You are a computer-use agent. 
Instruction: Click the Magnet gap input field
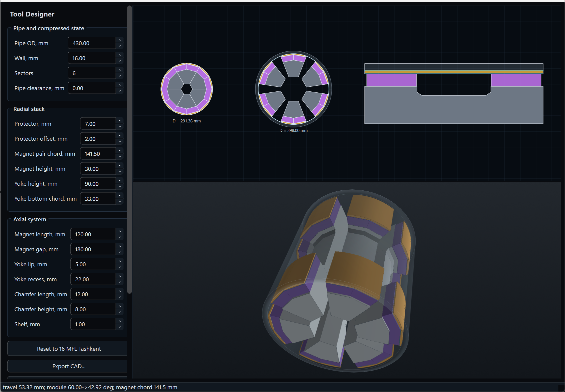pyautogui.click(x=93, y=249)
